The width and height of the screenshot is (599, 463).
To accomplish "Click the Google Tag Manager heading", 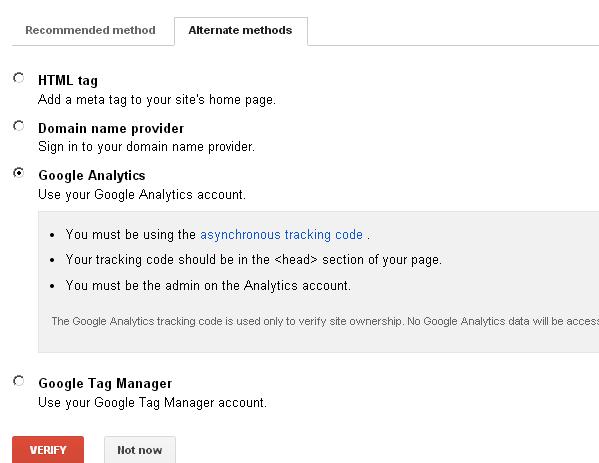I will point(105,383).
